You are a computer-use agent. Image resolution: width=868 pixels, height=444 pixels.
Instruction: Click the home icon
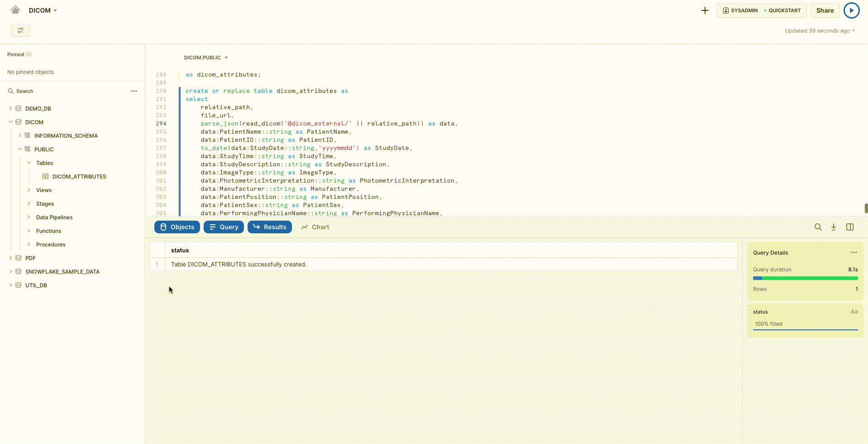[15, 10]
